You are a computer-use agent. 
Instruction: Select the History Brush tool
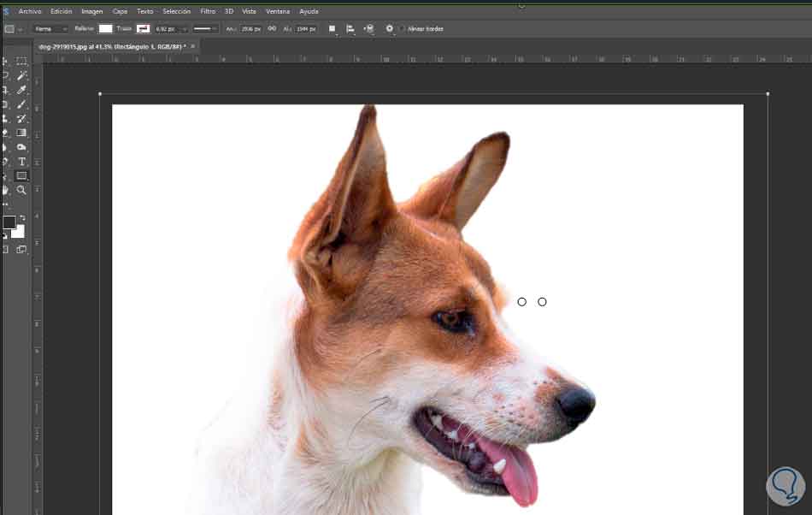tap(21, 119)
